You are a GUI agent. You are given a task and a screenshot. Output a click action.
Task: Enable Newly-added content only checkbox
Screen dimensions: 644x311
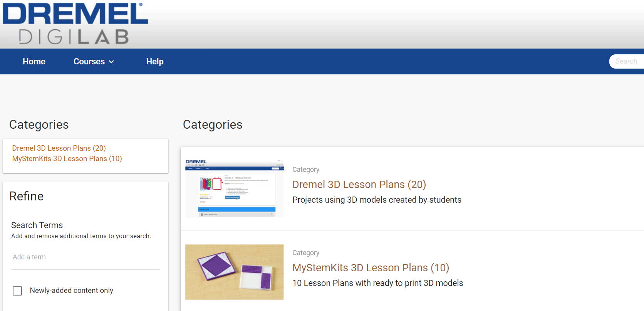pyautogui.click(x=17, y=291)
